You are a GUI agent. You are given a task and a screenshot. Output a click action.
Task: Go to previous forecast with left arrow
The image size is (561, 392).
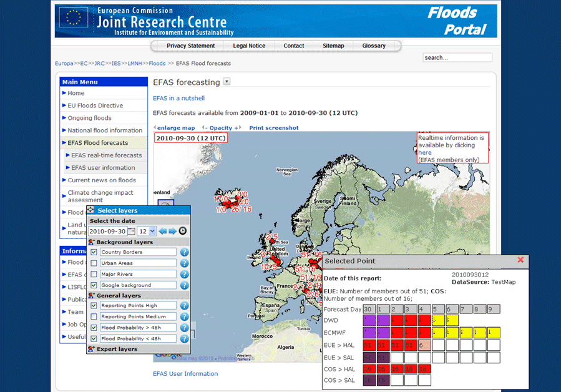pyautogui.click(x=163, y=232)
